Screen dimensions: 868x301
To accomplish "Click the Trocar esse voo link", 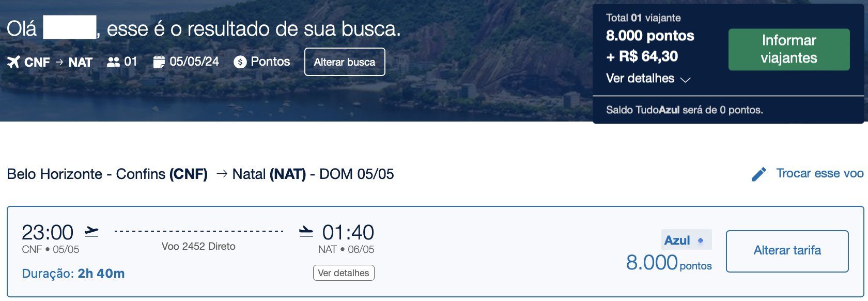I will [x=819, y=173].
